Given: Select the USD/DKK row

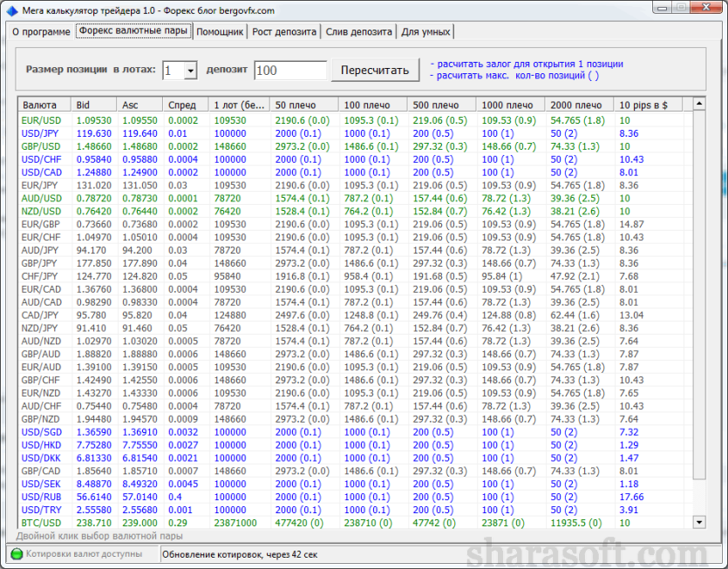Looking at the screenshot, I should pyautogui.click(x=355, y=458).
